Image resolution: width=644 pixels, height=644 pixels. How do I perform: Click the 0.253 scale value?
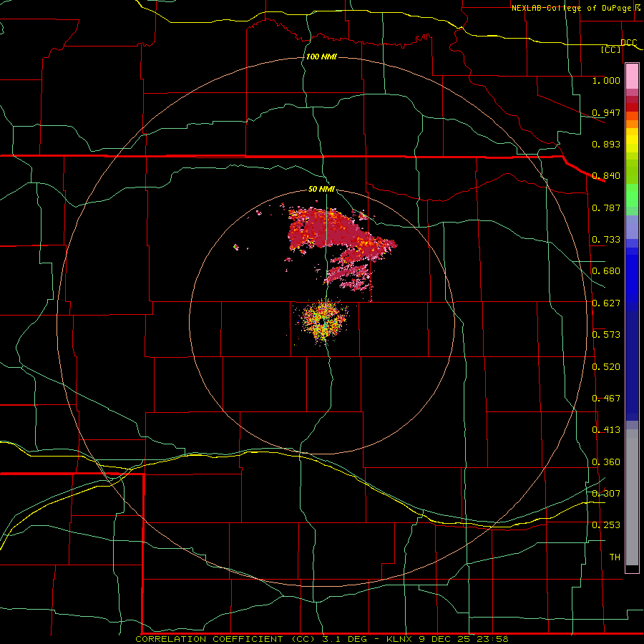(606, 525)
